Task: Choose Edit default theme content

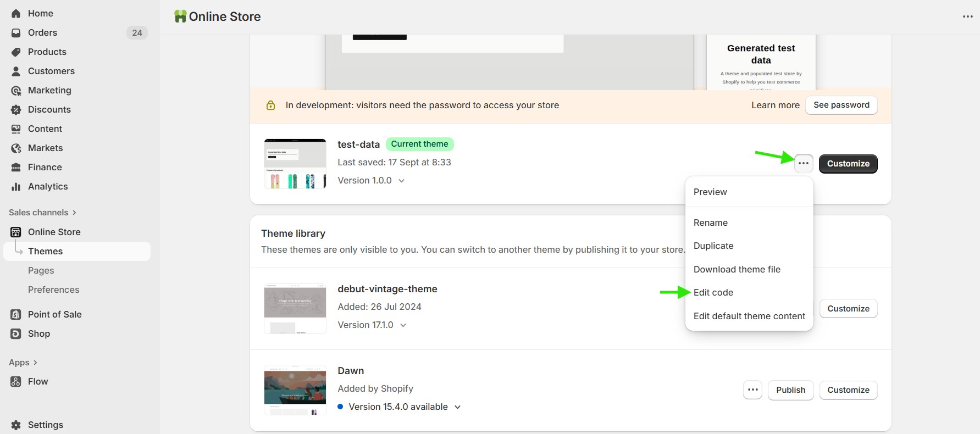Action: 749,316
